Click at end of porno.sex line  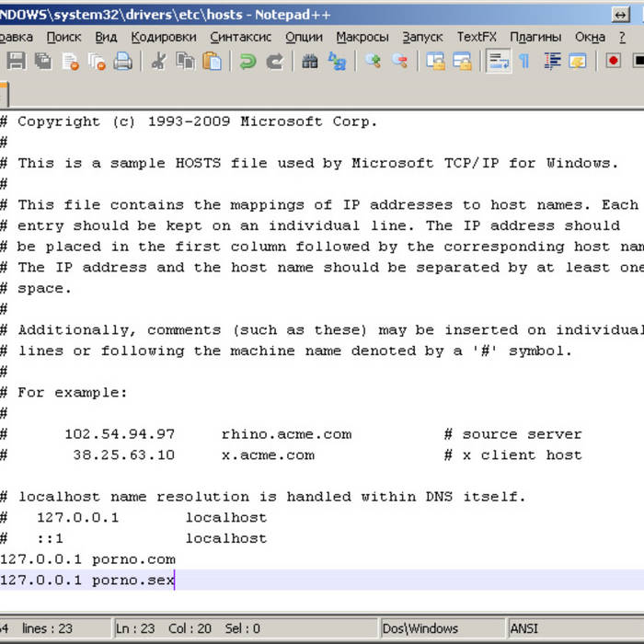point(175,581)
